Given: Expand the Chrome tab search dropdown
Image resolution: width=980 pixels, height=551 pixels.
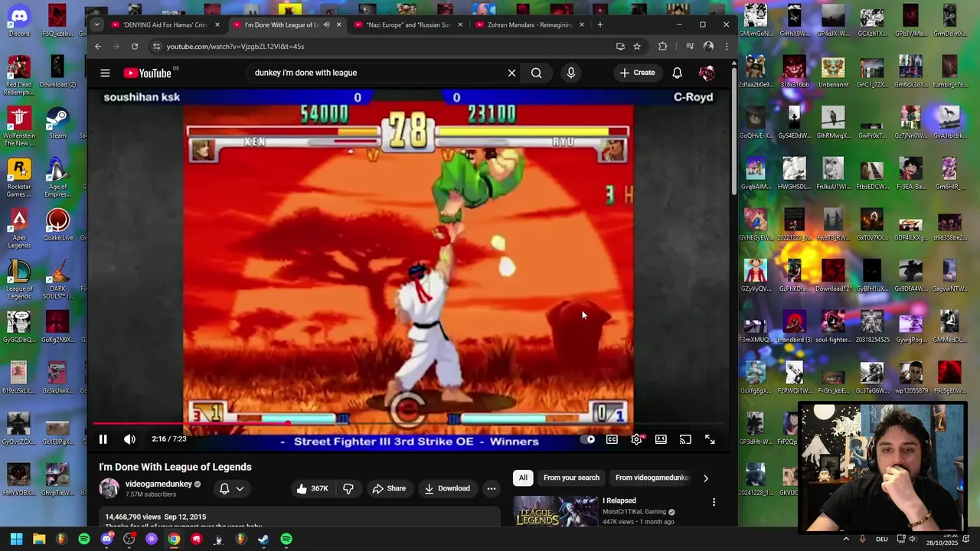Looking at the screenshot, I should click(96, 24).
